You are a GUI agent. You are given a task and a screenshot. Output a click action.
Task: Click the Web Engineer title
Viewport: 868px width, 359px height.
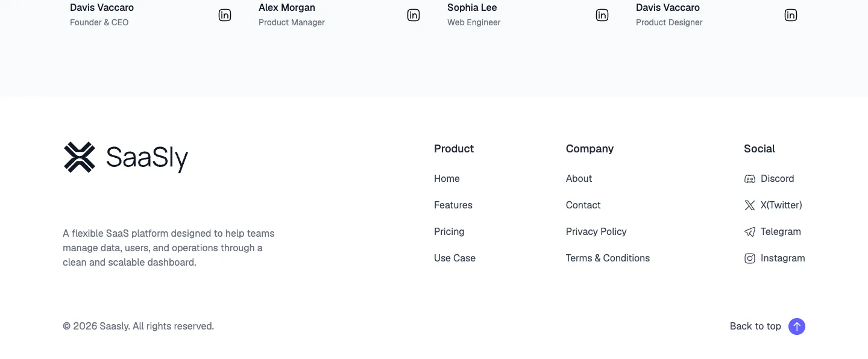tap(474, 22)
